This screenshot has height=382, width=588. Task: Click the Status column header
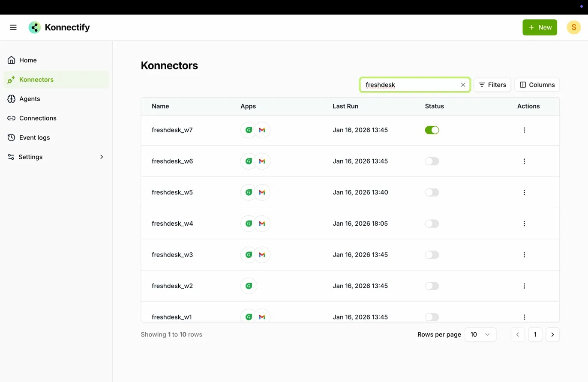point(435,106)
